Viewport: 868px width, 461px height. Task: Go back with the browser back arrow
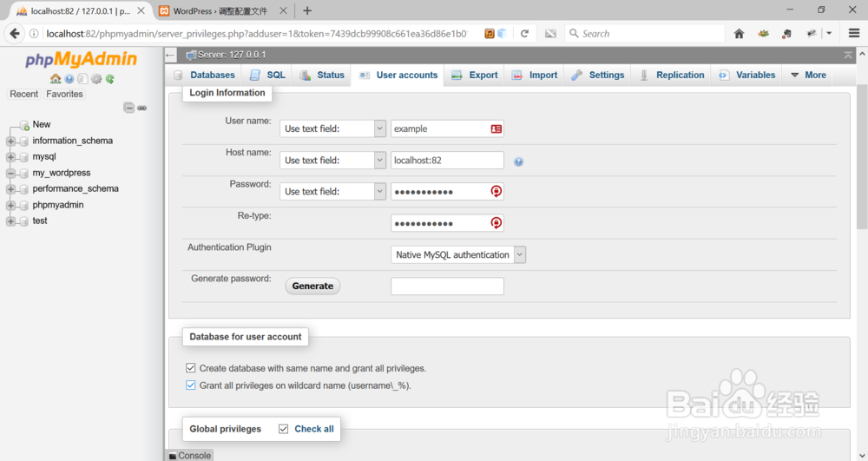pos(15,34)
